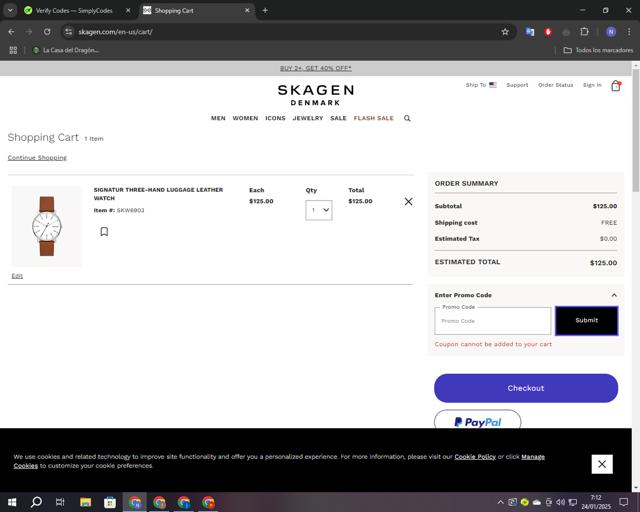
Task: Collapse the Enter Promo Code section chevron
Action: click(x=614, y=295)
